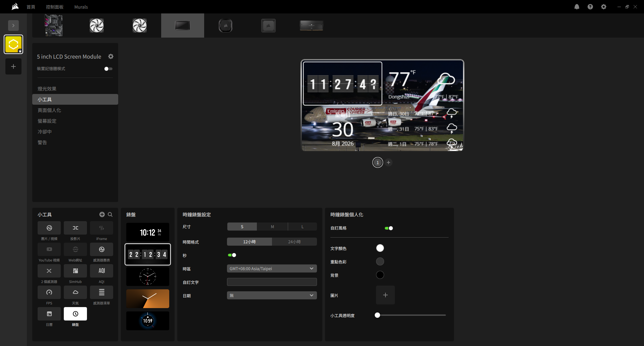Screen dimensions: 644x346
Task: Open the 燈光效果 menu item
Action: tap(75, 89)
